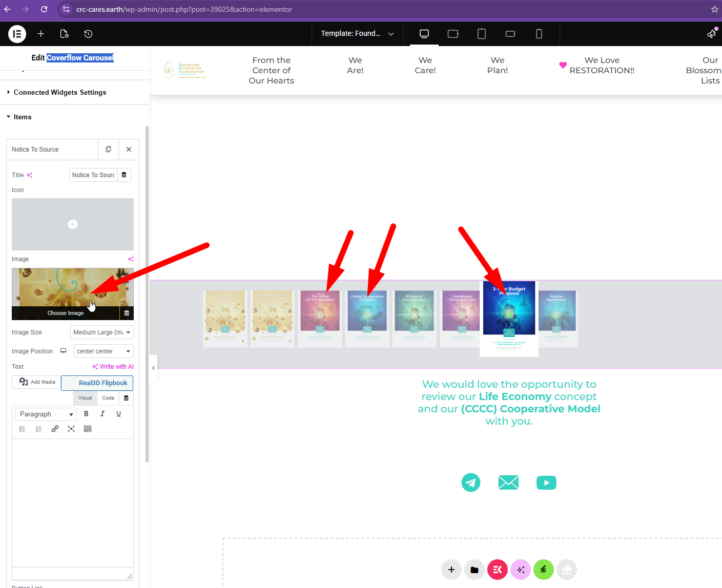Image resolution: width=722 pixels, height=588 pixels.
Task: Click the Title input field
Action: point(93,175)
